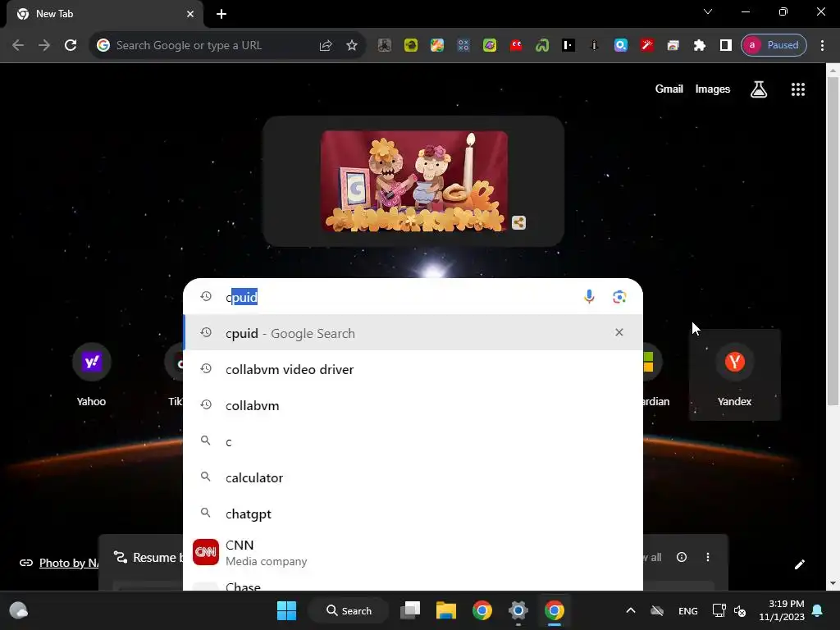840x630 pixels.
Task: Open more options on Resume card
Action: pos(708,557)
